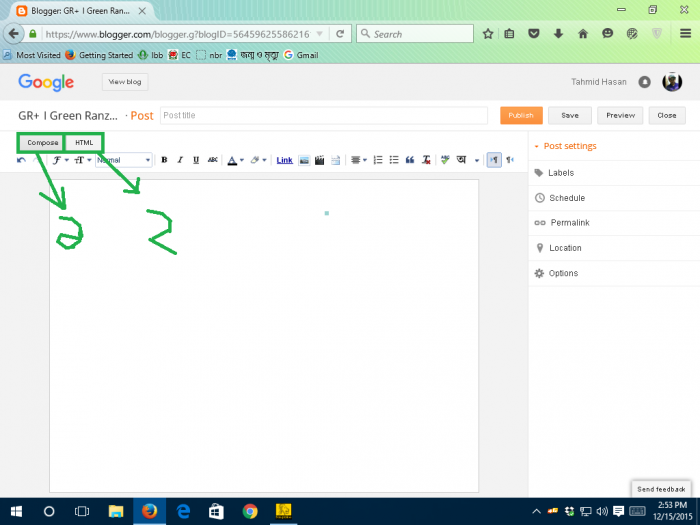Viewport: 700px width, 525px height.
Task: Apply blockquote formatting
Action: [410, 160]
